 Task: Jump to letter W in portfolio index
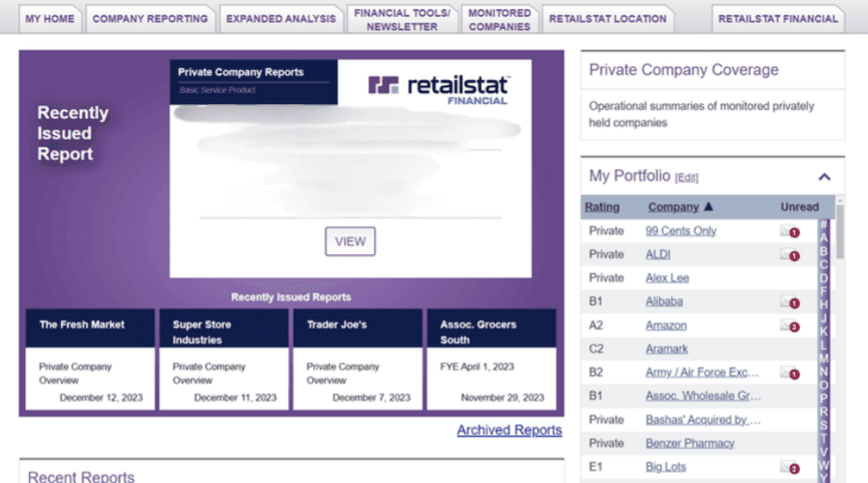pyautogui.click(x=823, y=465)
